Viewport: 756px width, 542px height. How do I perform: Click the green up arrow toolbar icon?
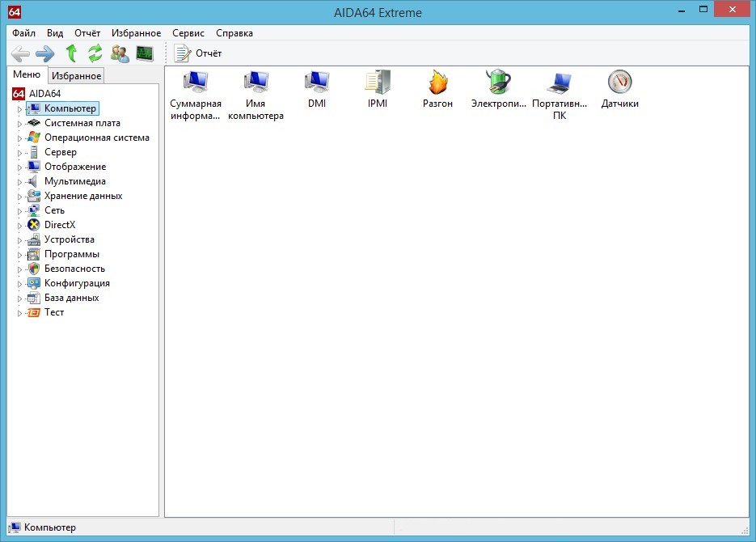[x=71, y=53]
